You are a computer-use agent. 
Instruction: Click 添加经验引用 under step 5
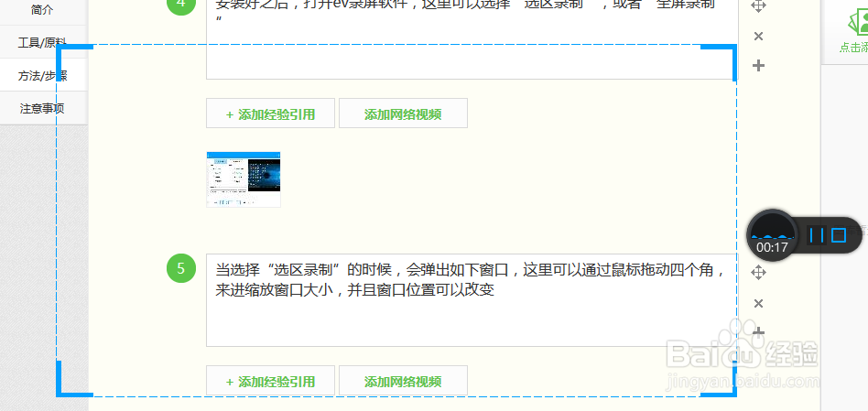click(271, 381)
